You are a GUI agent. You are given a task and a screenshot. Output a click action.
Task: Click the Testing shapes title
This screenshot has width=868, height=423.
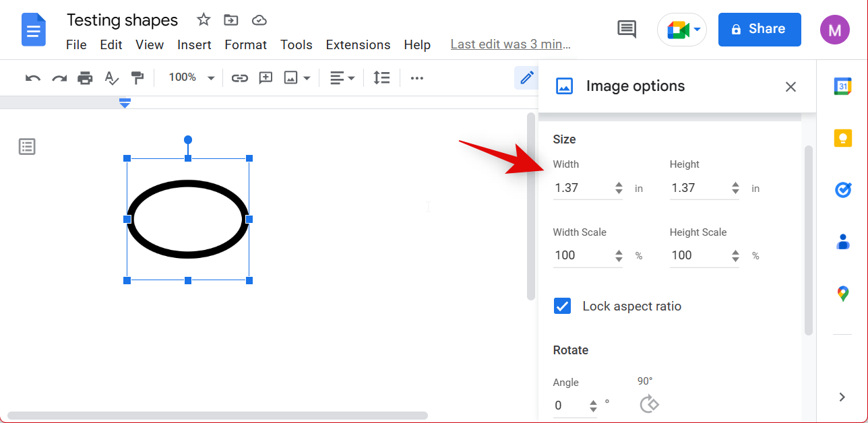point(123,20)
